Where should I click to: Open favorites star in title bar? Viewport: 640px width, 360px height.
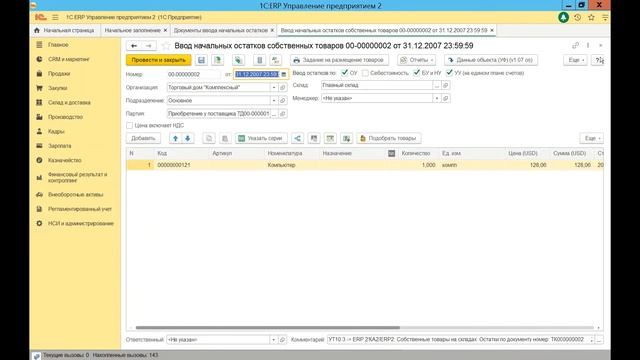point(591,17)
